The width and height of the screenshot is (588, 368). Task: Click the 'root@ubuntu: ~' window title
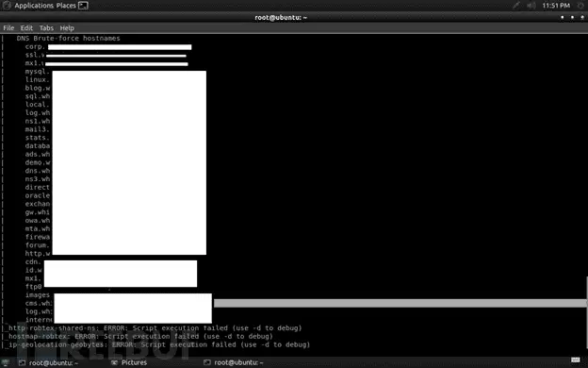click(281, 17)
